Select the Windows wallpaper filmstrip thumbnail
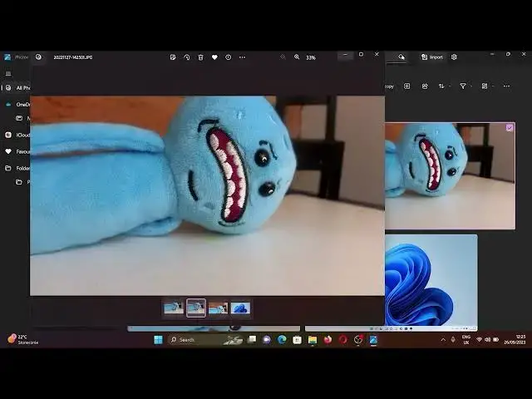This screenshot has width=532, height=399. click(240, 308)
